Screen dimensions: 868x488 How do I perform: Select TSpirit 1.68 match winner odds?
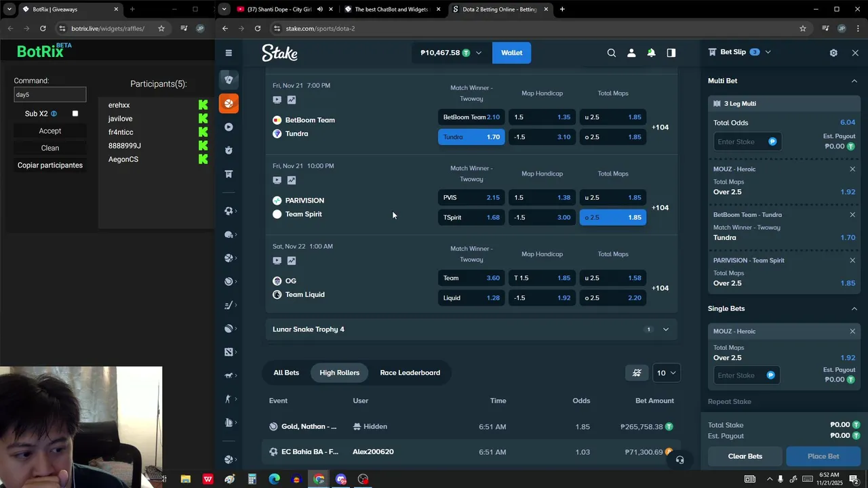coord(471,218)
